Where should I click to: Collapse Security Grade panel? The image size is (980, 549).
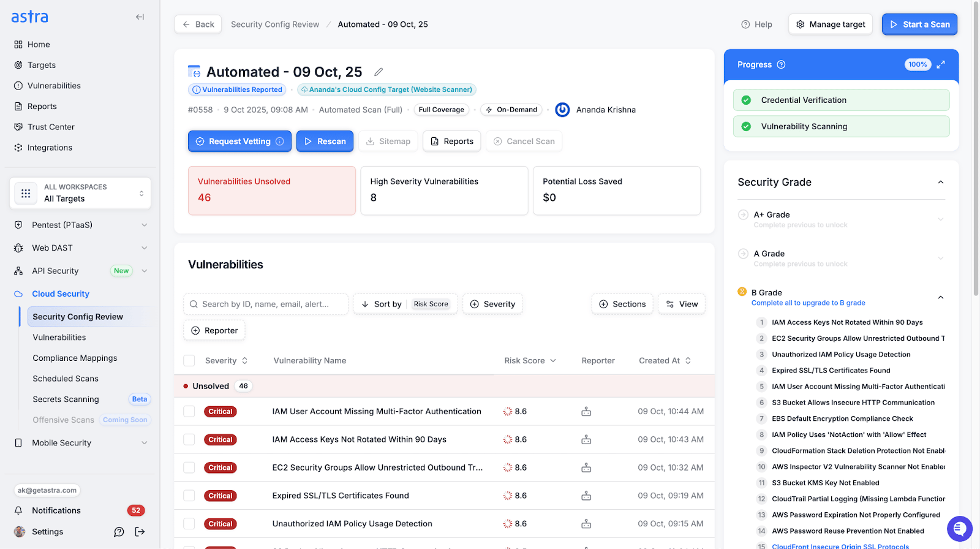(x=941, y=182)
